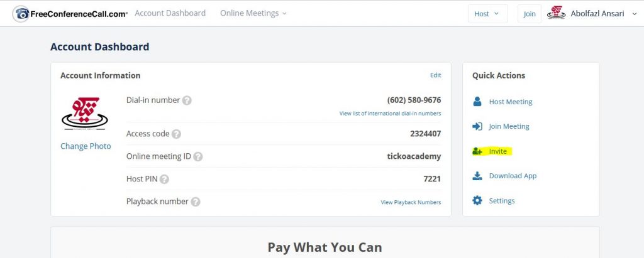The height and width of the screenshot is (258, 644).
Task: Click the account profile photo thumbnail
Action: pyautogui.click(x=85, y=114)
